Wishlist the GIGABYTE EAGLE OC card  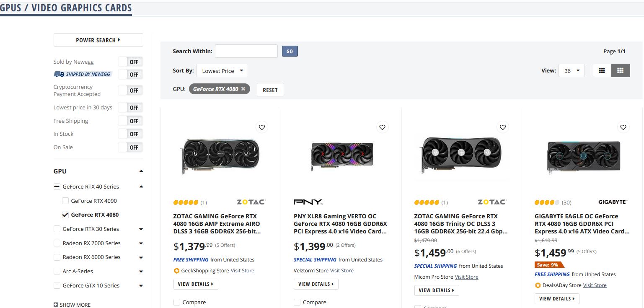623,127
